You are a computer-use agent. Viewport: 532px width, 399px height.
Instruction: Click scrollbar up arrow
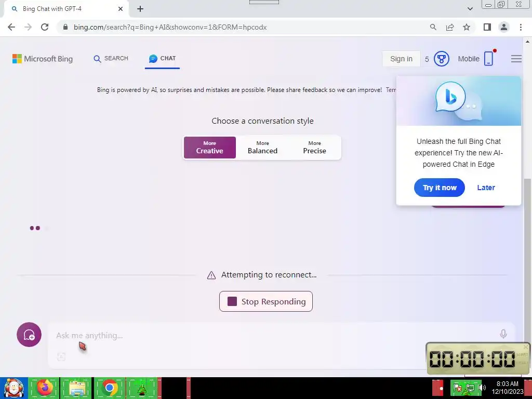[x=527, y=42]
